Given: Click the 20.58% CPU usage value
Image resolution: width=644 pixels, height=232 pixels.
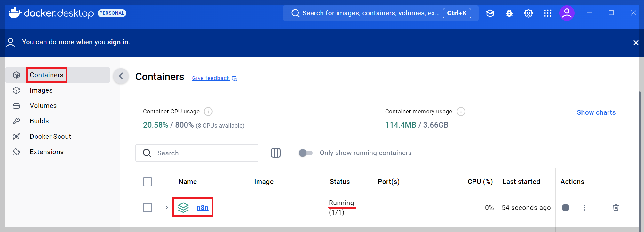Looking at the screenshot, I should pyautogui.click(x=155, y=125).
